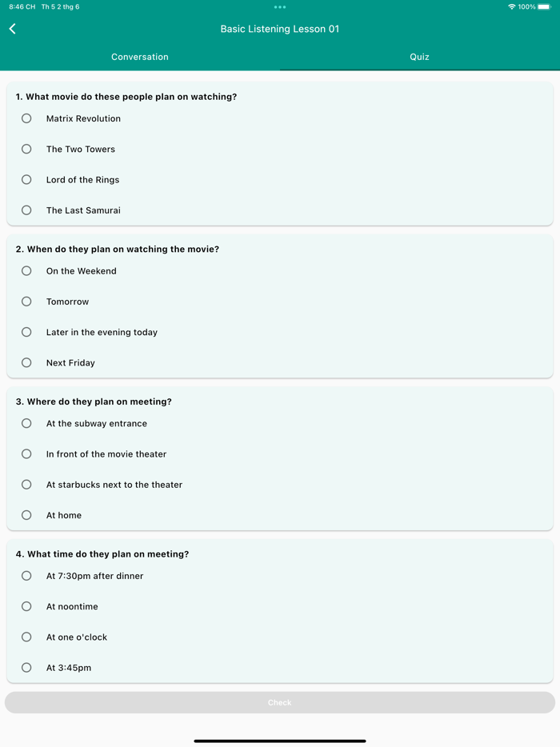
Task: Pick 'Next Friday' for question 2
Action: [x=26, y=362]
